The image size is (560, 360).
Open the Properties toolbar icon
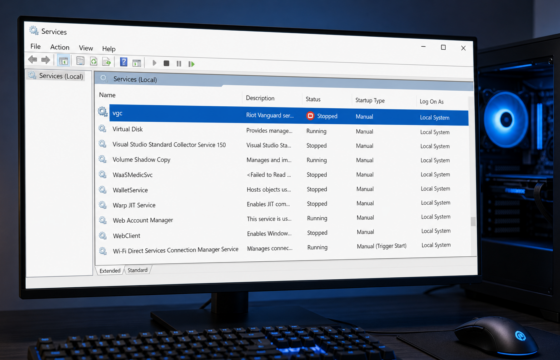pos(80,61)
